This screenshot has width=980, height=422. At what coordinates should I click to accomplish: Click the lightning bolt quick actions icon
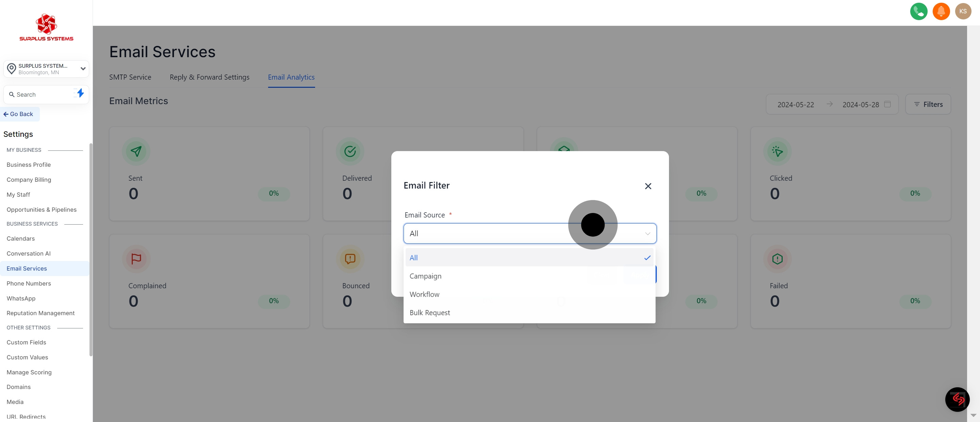coord(80,93)
